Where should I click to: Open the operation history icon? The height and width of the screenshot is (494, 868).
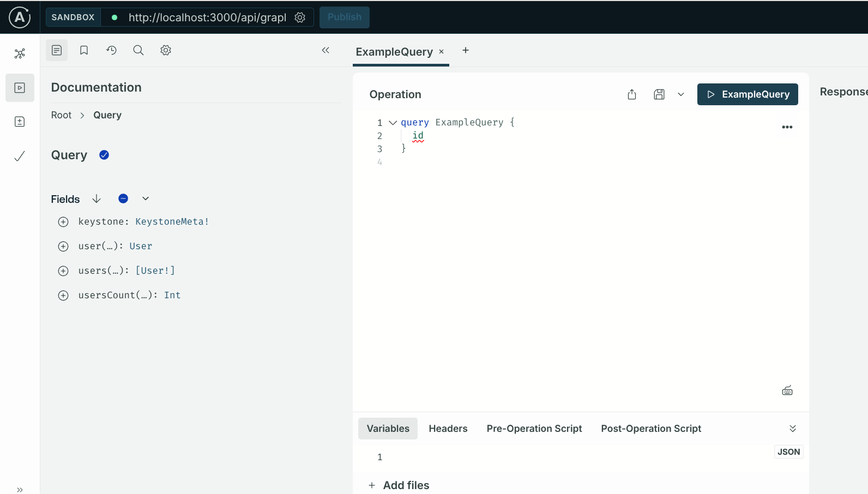coord(111,50)
